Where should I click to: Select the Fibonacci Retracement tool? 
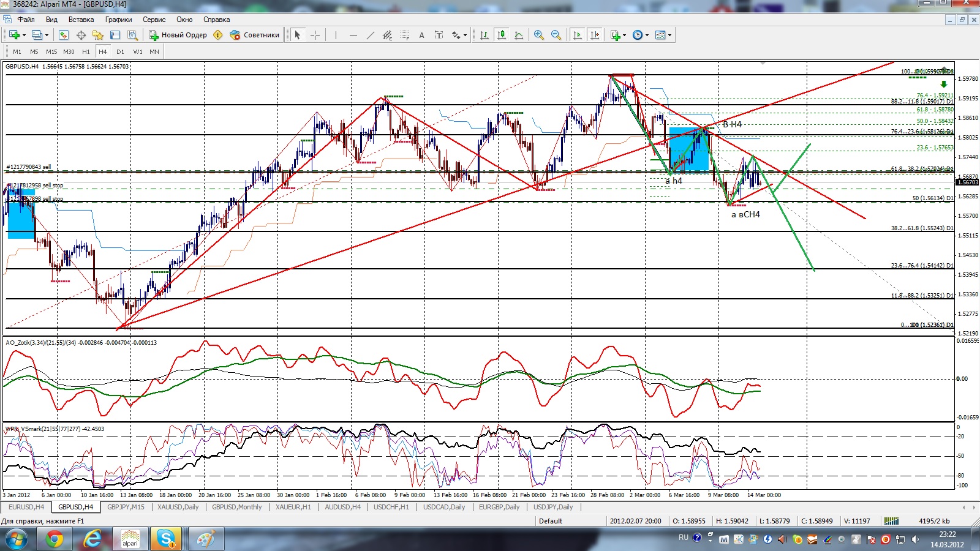(x=405, y=35)
